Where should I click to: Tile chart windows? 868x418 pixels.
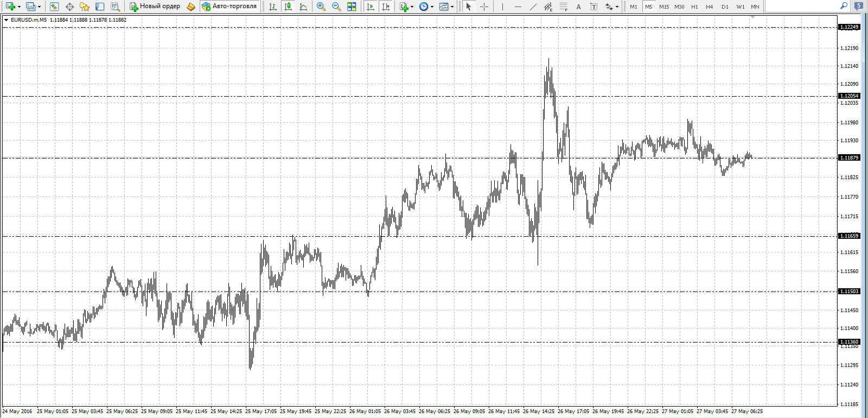click(352, 7)
